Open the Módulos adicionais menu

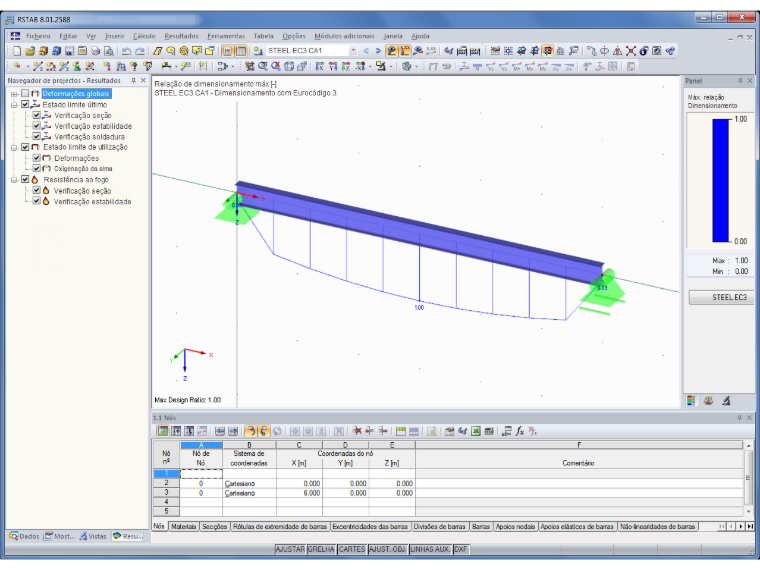coord(344,36)
